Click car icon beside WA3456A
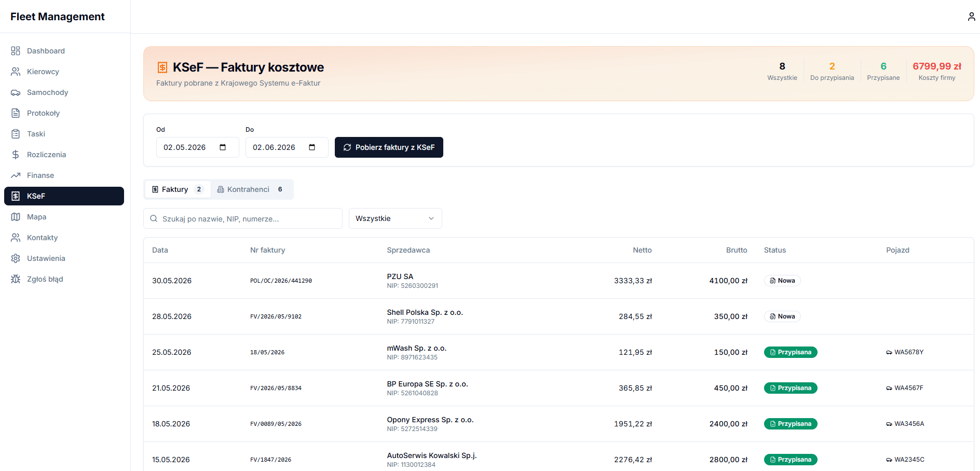Screen dimensions: 980x471 point(889,424)
